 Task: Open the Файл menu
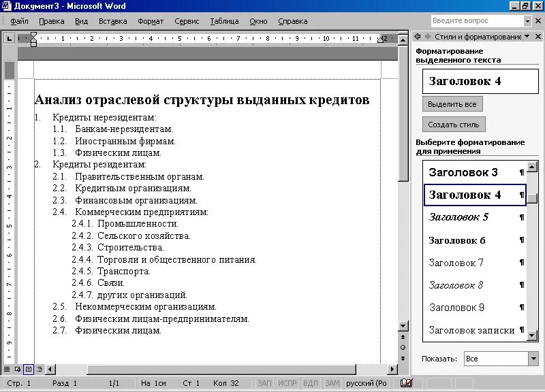coord(19,21)
